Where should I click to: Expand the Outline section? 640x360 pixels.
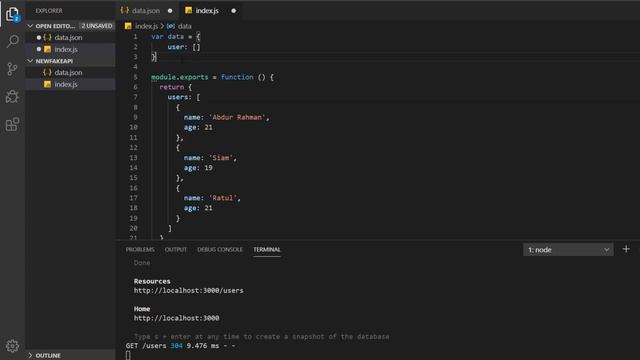(x=30, y=356)
